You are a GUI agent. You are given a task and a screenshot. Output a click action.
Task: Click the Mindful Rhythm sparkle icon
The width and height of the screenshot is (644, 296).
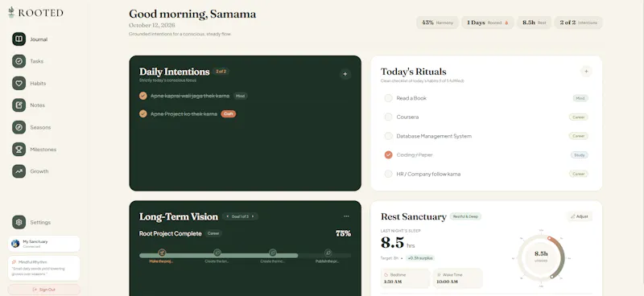pos(14,262)
